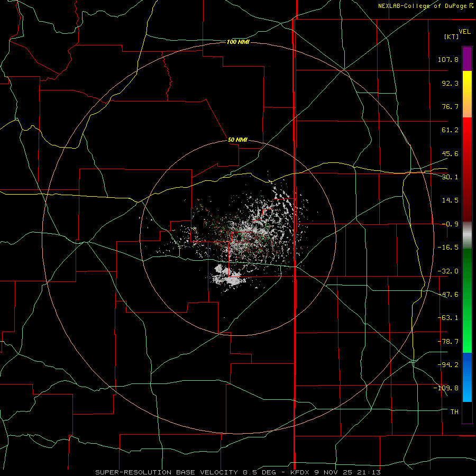Select the 30.1 velocity scale value
The width and height of the screenshot is (476, 476).
450,177
